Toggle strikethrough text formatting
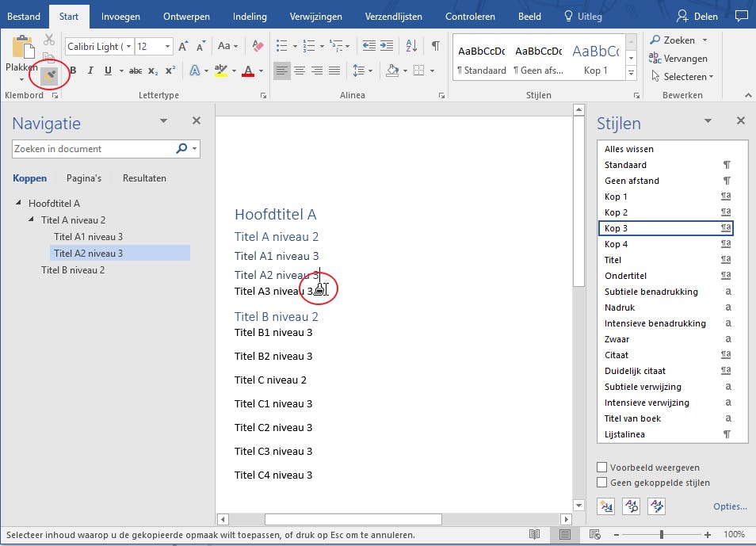This screenshot has height=546, width=756. [x=136, y=71]
